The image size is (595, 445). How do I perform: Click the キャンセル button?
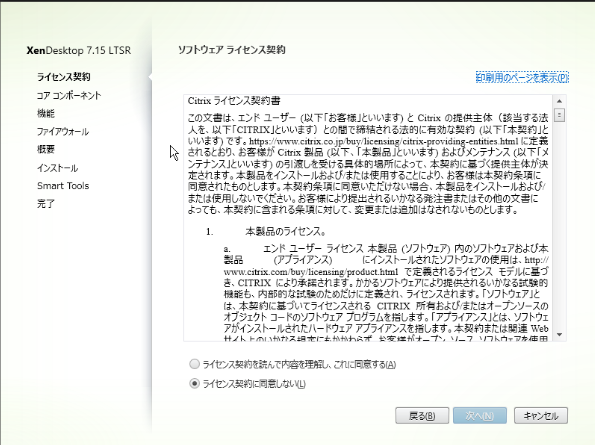coord(541,416)
